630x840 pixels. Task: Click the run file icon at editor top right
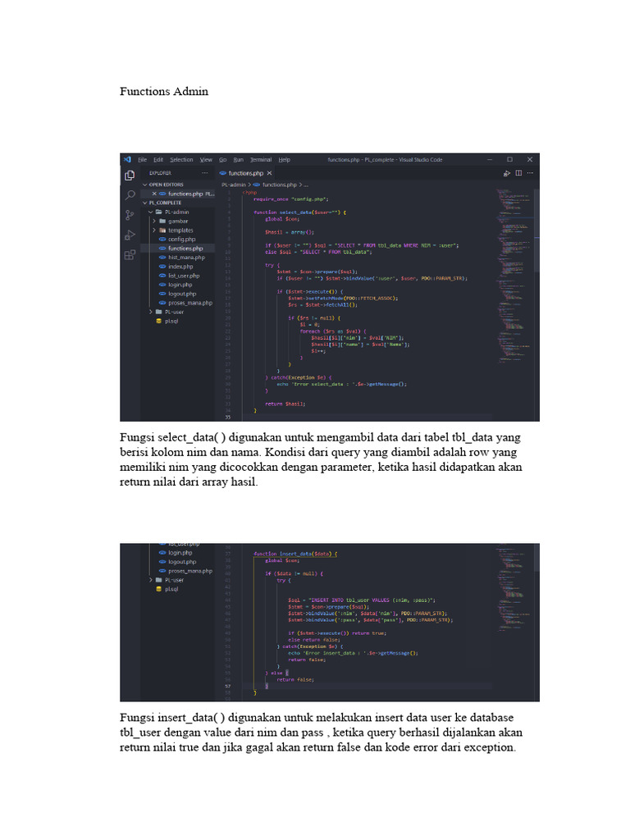507,173
